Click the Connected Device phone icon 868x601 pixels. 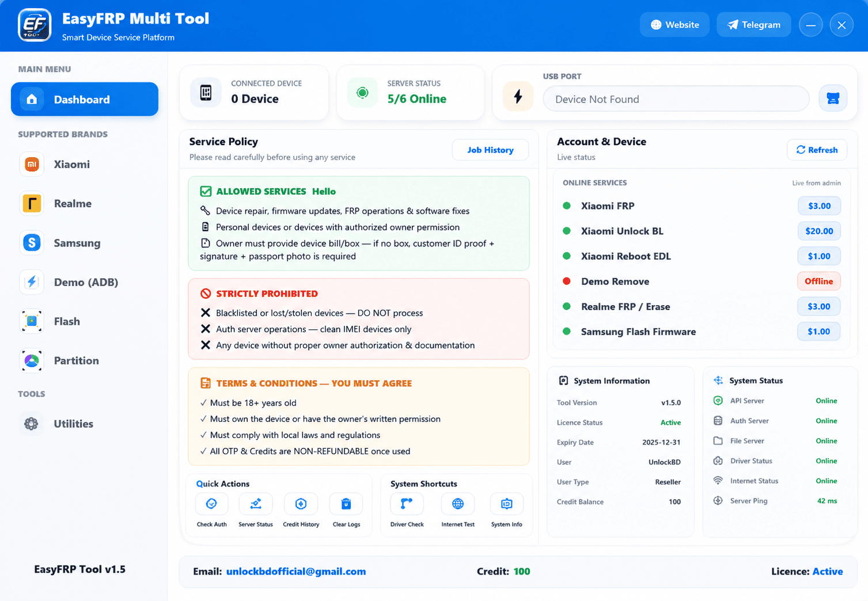(x=206, y=93)
